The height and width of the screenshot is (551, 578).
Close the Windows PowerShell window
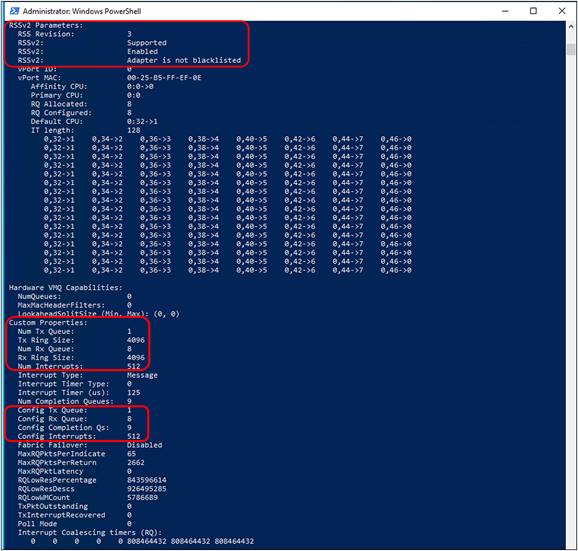coord(562,11)
